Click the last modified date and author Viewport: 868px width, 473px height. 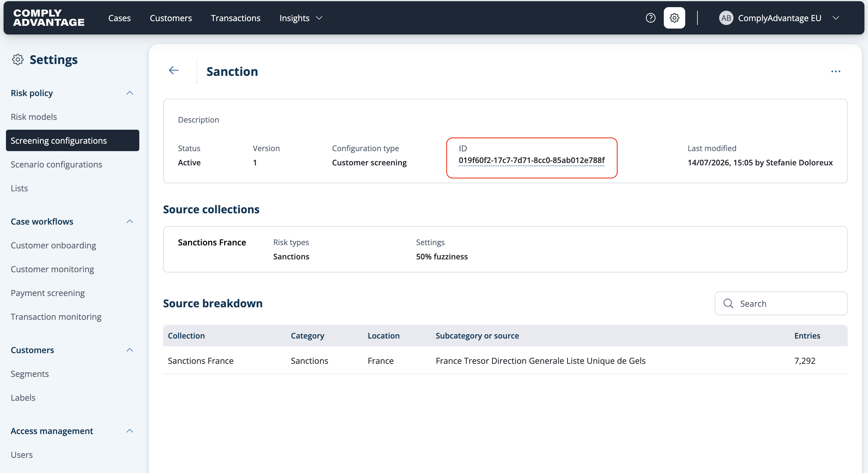point(760,163)
